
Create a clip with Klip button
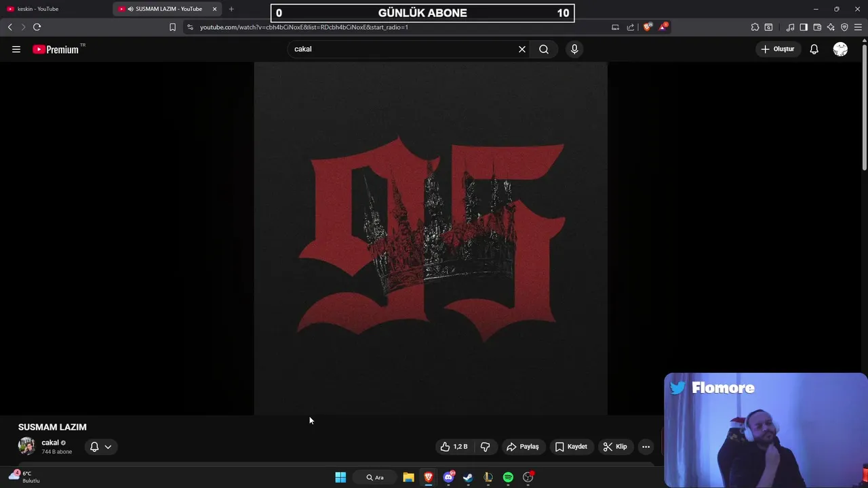point(616,447)
